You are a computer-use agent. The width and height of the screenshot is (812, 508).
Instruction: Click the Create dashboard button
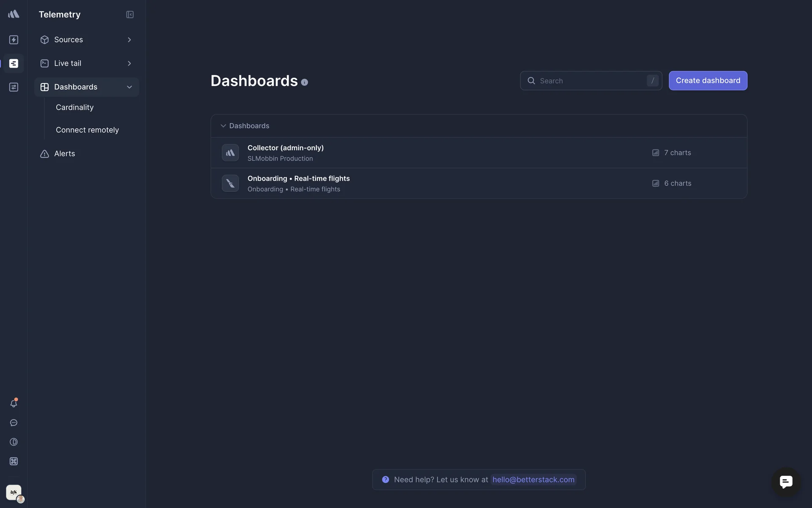[x=708, y=80]
